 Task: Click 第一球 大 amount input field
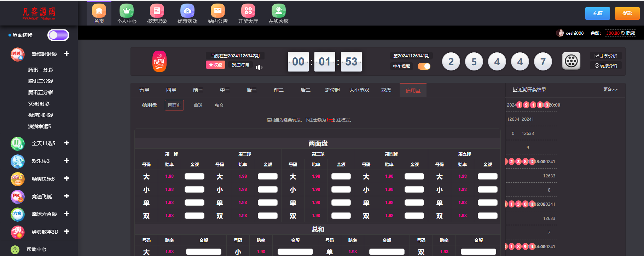tap(195, 176)
